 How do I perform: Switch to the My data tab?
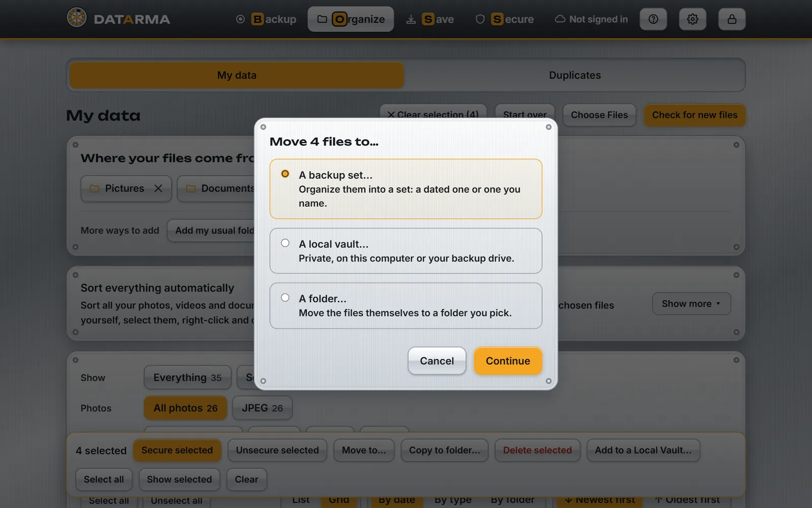click(x=237, y=75)
